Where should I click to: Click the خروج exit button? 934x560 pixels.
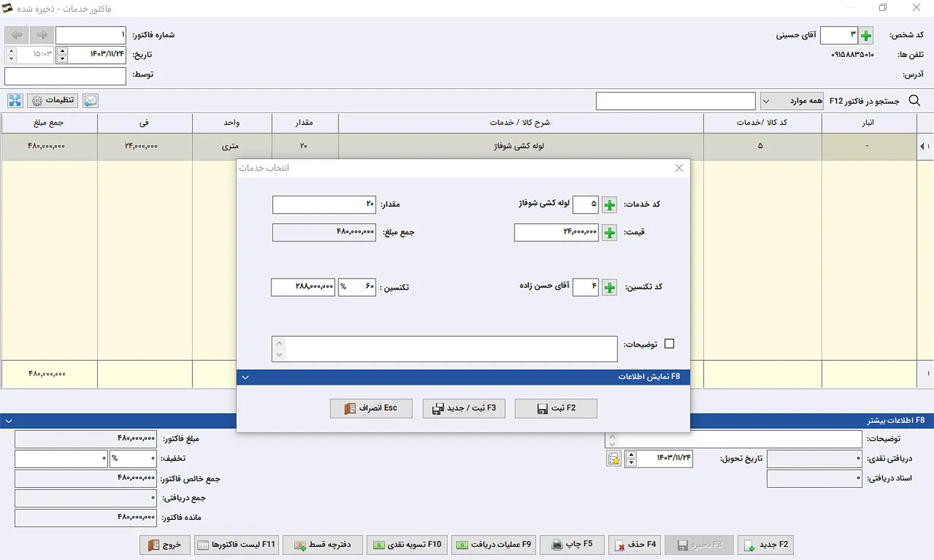166,545
